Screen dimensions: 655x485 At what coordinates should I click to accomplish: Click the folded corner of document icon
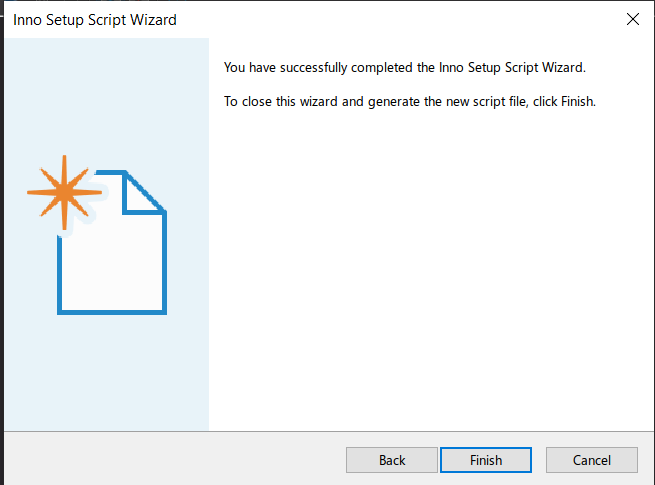(x=144, y=192)
